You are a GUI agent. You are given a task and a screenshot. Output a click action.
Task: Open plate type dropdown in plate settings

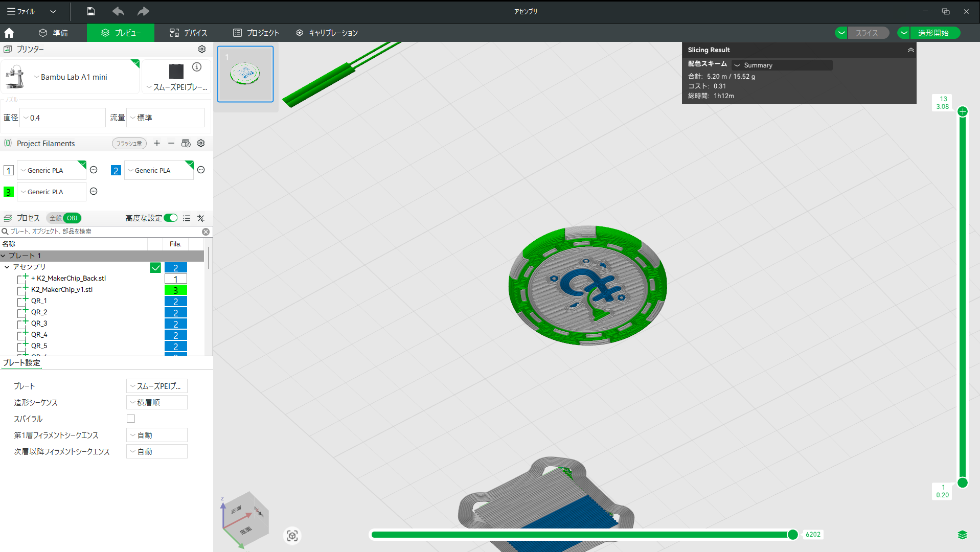157,386
